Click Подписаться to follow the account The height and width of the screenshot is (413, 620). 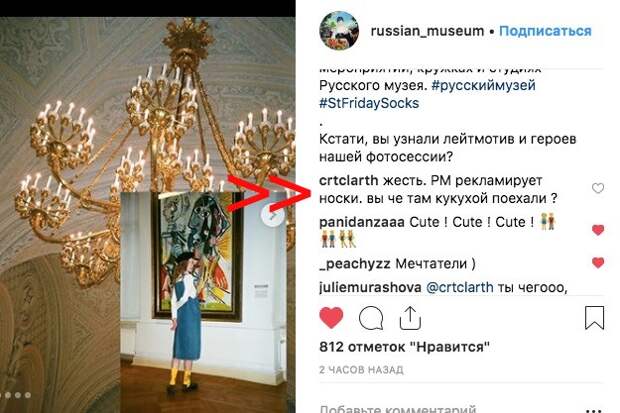click(x=545, y=31)
